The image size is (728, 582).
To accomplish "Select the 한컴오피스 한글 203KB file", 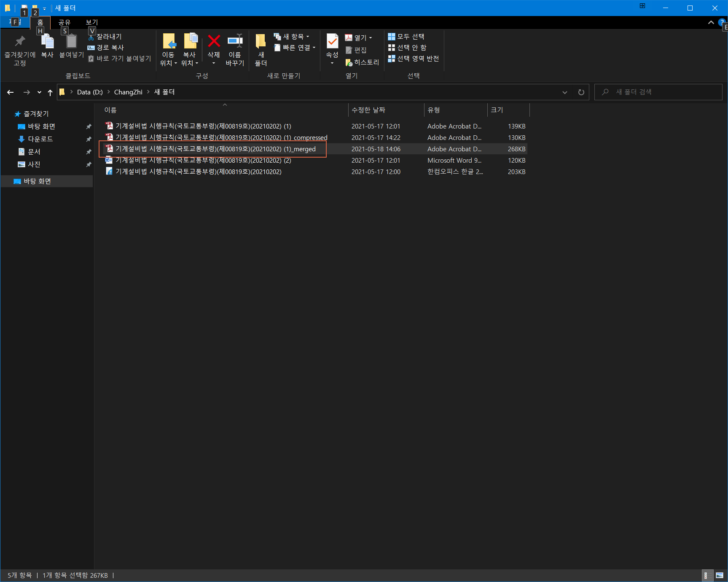I will (315, 172).
